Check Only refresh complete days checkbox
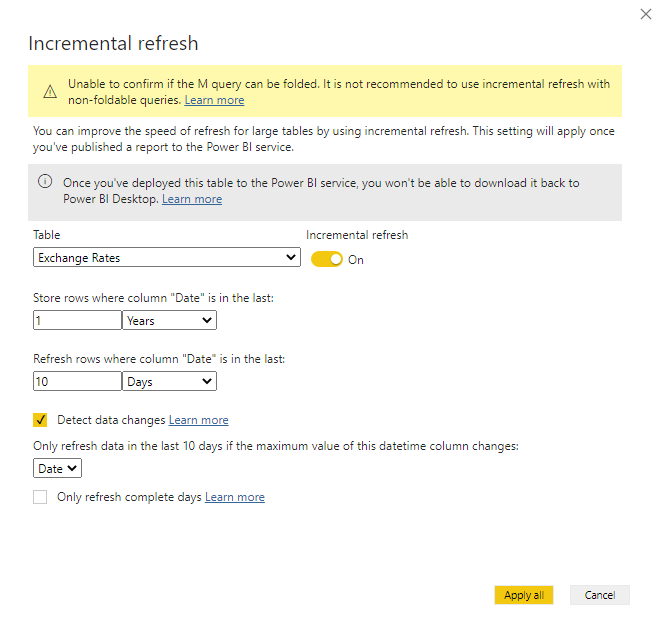The width and height of the screenshot is (658, 630). pos(40,497)
